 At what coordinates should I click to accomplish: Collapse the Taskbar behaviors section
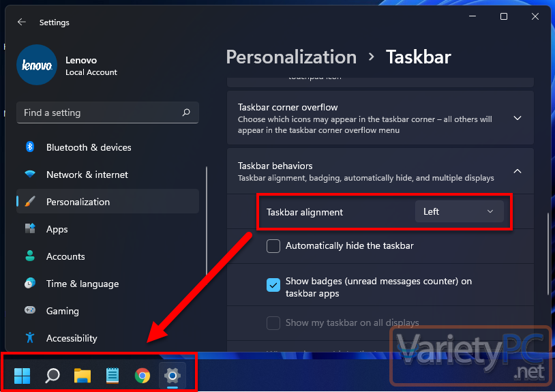(x=517, y=171)
